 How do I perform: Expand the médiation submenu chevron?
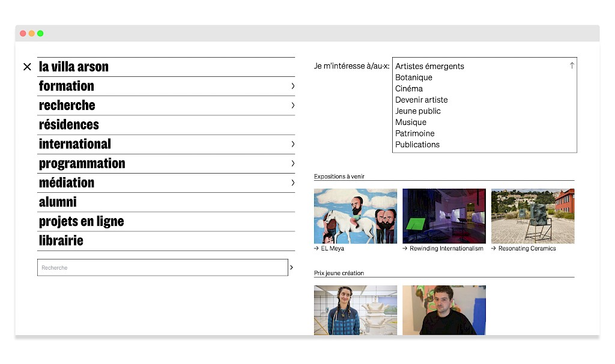pyautogui.click(x=292, y=183)
